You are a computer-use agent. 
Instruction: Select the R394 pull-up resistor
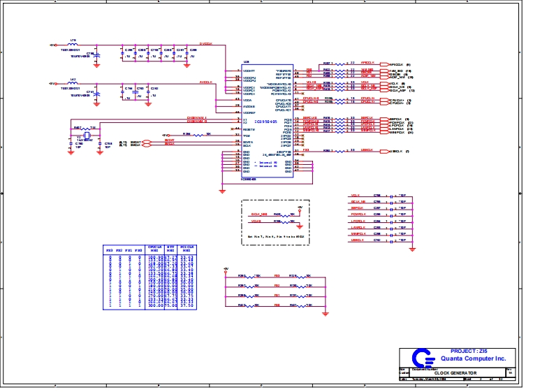(198, 134)
